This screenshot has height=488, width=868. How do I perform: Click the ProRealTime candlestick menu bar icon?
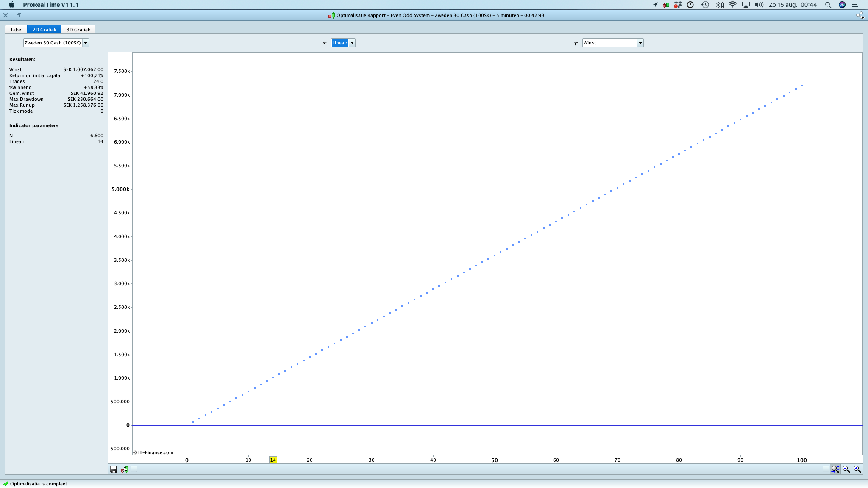(x=666, y=5)
